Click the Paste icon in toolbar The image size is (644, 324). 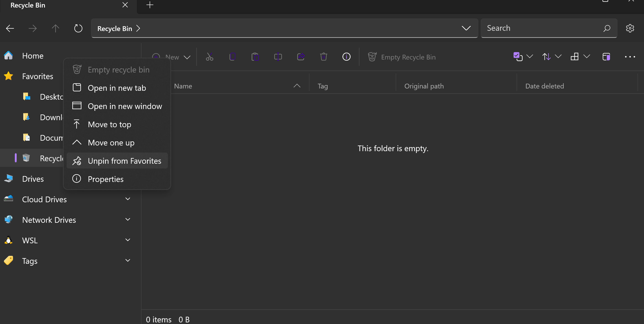tap(255, 57)
